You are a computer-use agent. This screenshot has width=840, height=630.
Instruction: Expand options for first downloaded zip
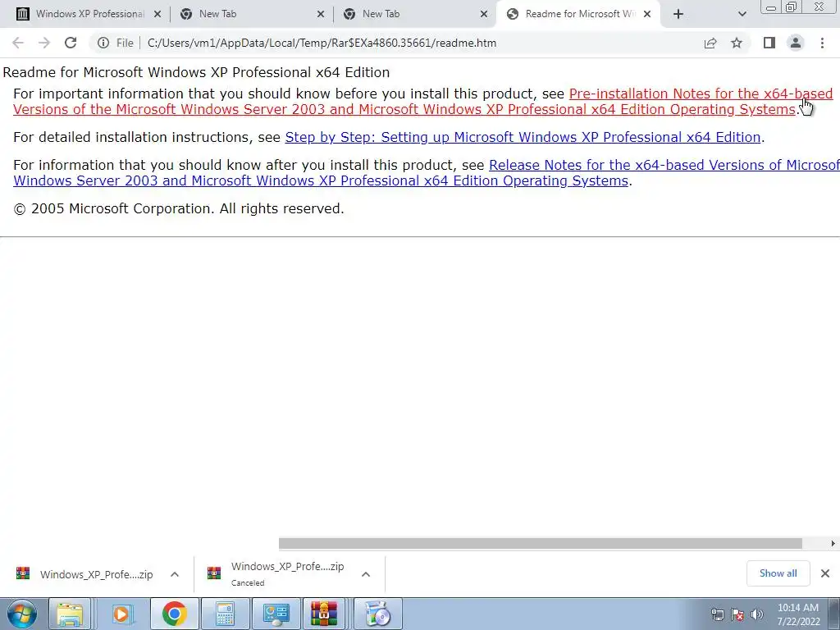tap(175, 574)
